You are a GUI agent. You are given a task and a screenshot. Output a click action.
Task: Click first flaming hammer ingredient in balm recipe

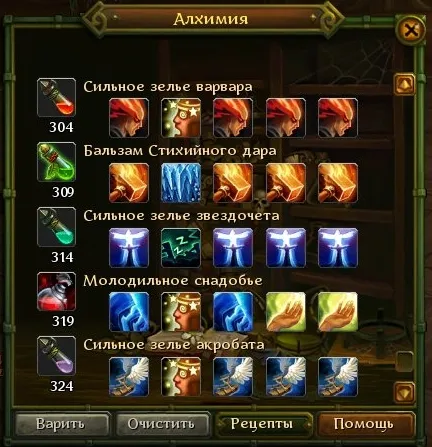(129, 183)
